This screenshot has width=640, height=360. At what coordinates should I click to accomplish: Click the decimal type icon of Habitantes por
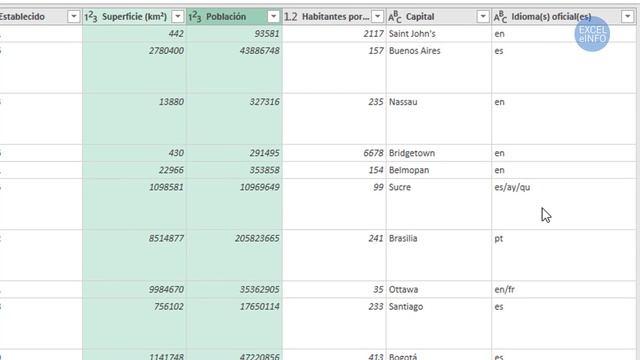291,17
